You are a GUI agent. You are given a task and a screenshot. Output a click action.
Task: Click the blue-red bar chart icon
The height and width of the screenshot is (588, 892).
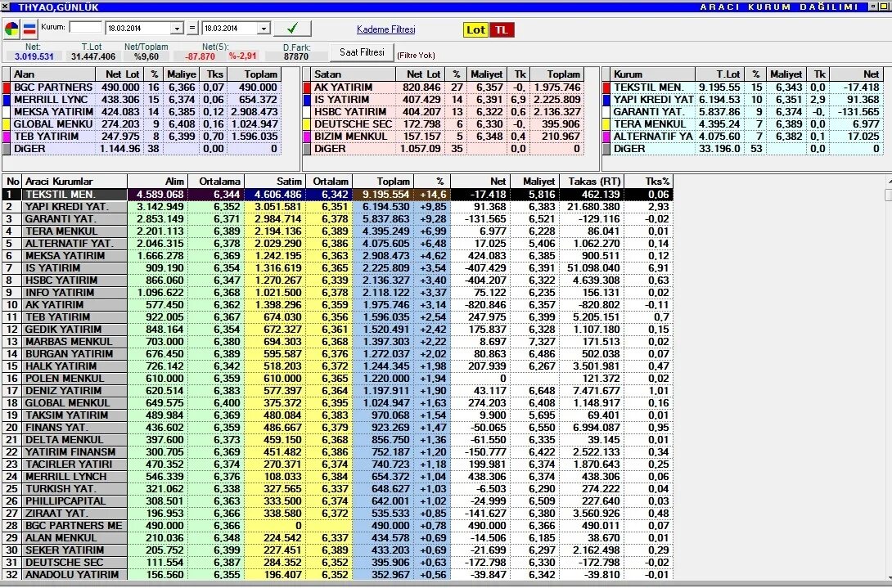(29, 29)
